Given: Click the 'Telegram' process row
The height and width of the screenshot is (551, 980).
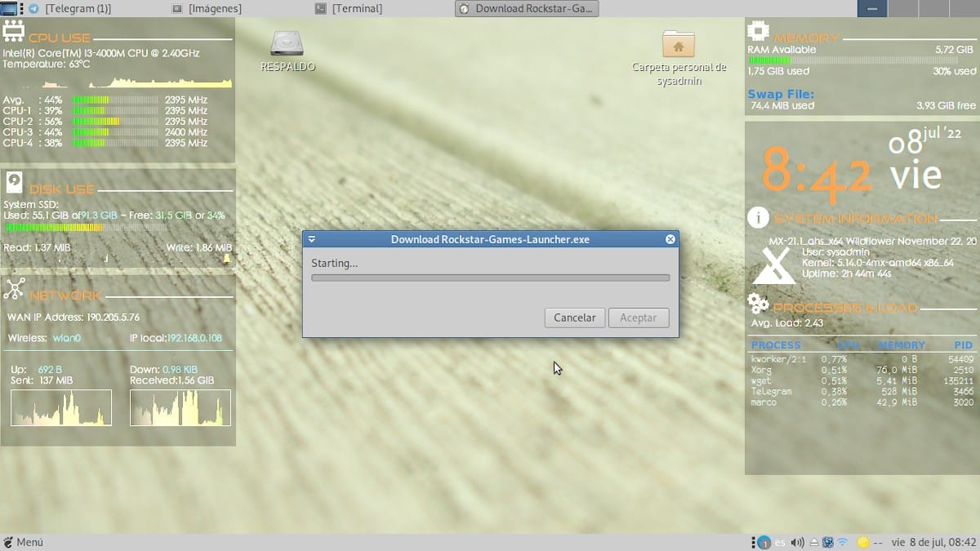Looking at the screenshot, I should coord(862,391).
